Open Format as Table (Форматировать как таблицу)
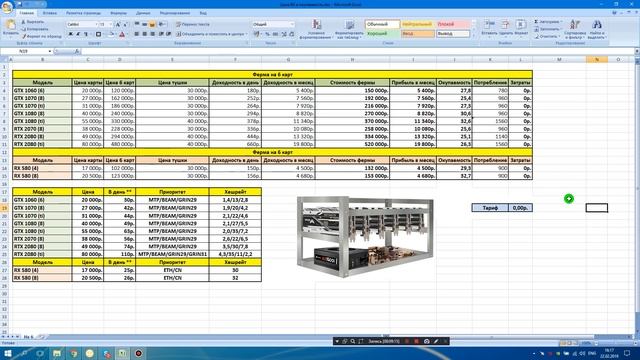 click(x=349, y=29)
